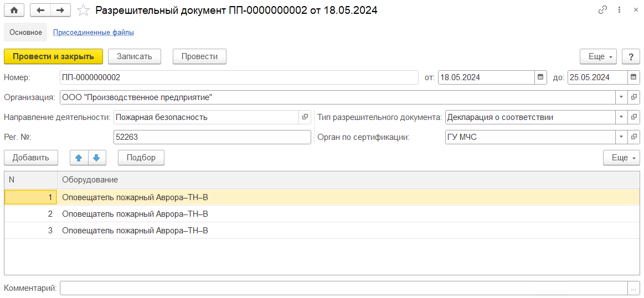This screenshot has width=644, height=298.
Task: Open the vertical three-dot menu
Action: 619,10
